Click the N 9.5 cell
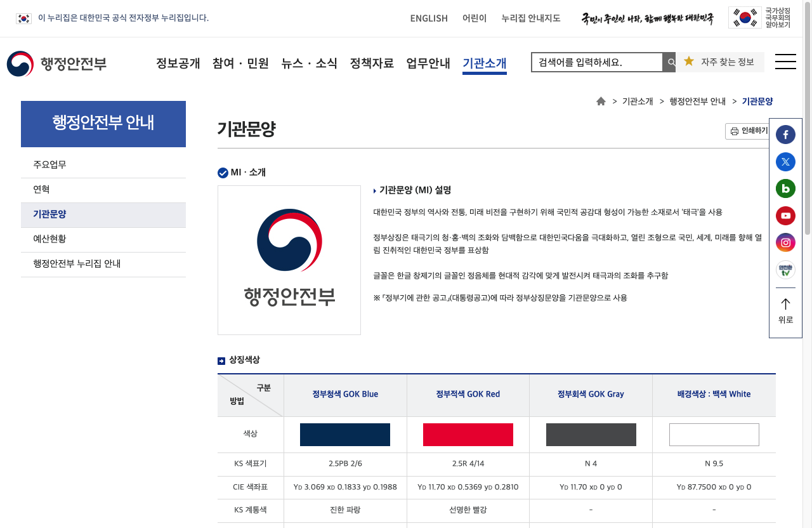This screenshot has height=528, width=812. 714,464
